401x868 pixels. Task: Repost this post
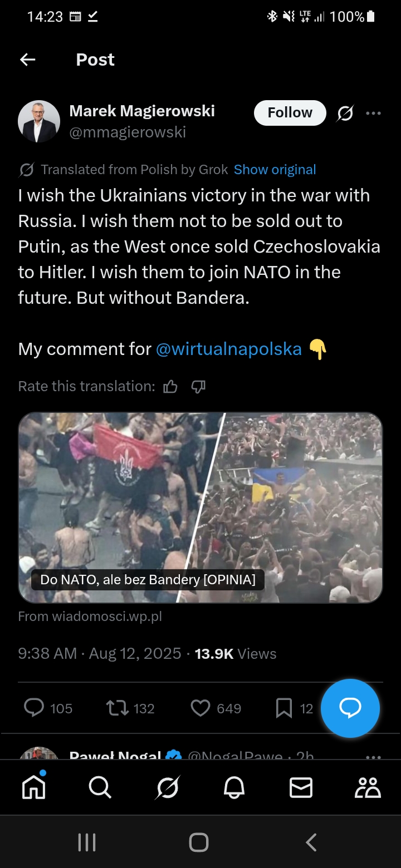(x=116, y=708)
